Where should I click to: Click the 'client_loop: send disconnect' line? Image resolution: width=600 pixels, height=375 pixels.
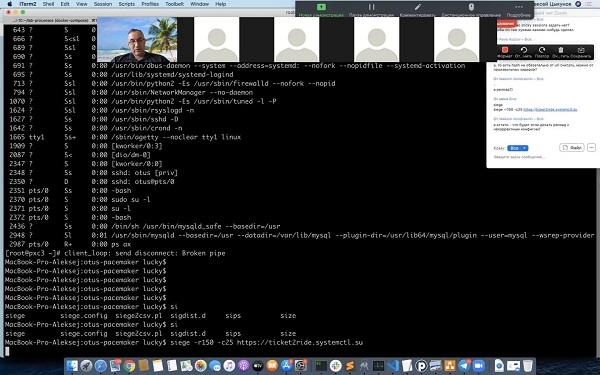pyautogui.click(x=145, y=253)
